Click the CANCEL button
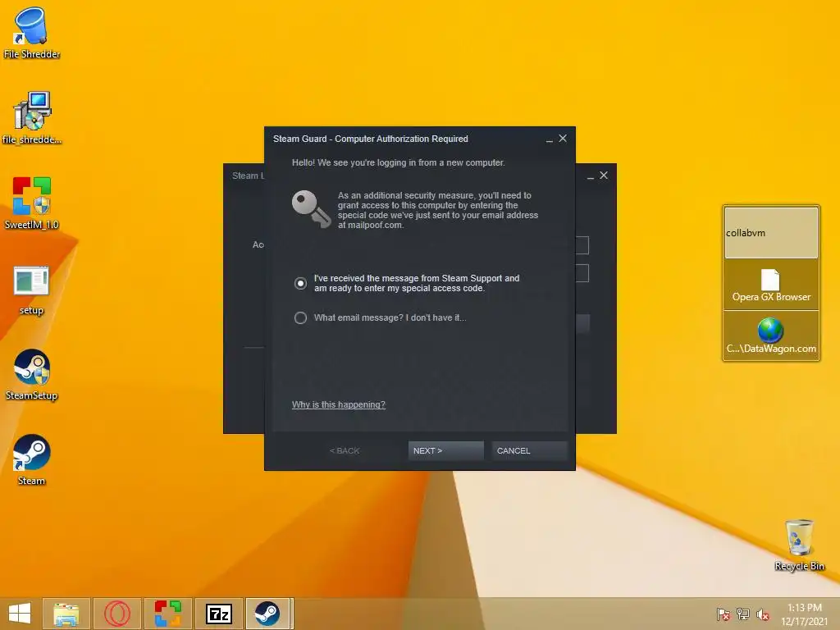The height and width of the screenshot is (630, 840). (x=529, y=450)
